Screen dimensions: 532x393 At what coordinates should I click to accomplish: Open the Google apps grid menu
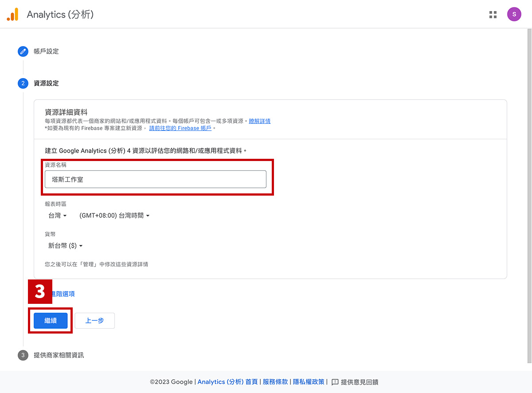pos(493,15)
